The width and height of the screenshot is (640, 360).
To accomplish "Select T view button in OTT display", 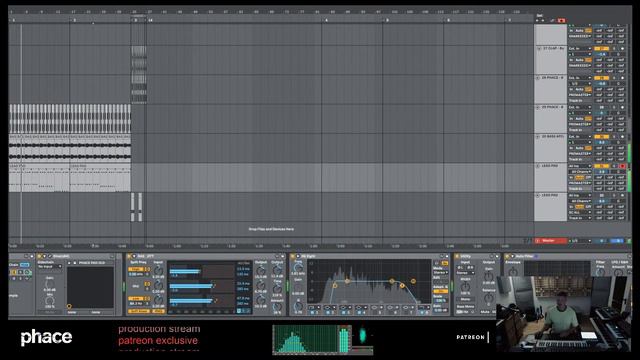I will click(x=239, y=311).
